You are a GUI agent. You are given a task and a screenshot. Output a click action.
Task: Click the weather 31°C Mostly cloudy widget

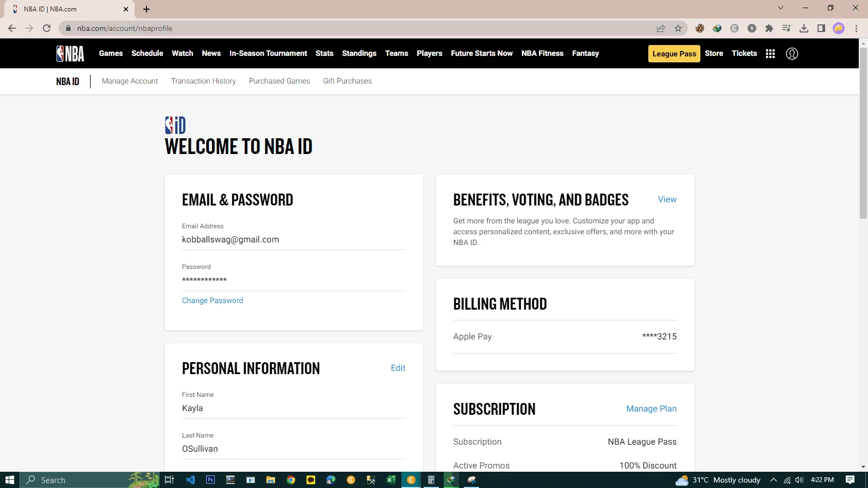point(718,480)
